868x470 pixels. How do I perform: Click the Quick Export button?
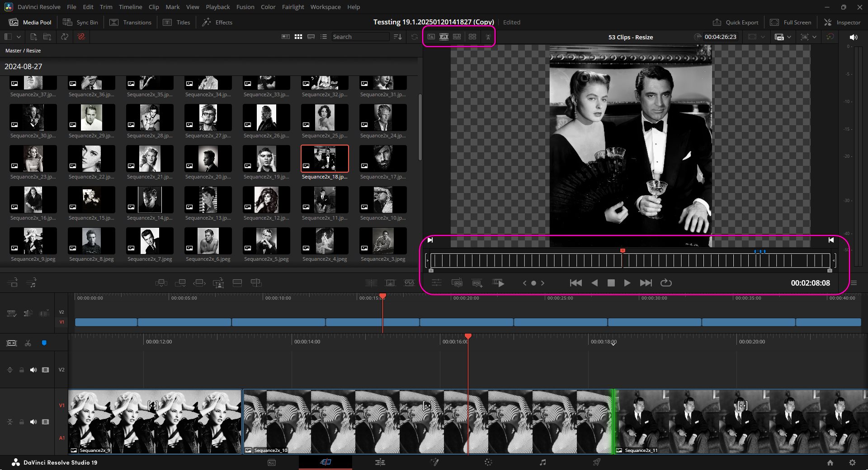pos(736,22)
